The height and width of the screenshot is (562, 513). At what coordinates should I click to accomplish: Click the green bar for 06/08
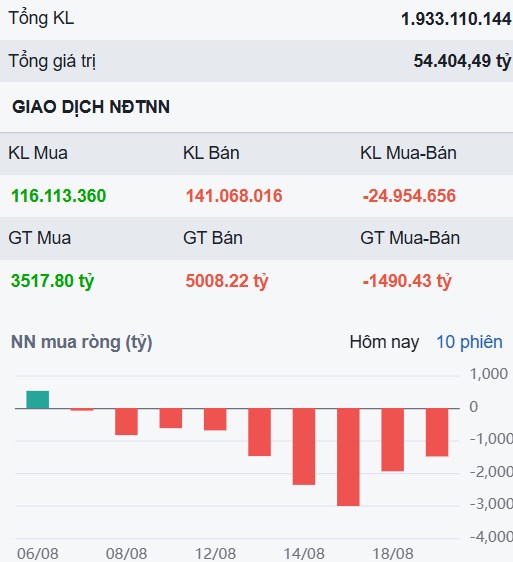[38, 400]
